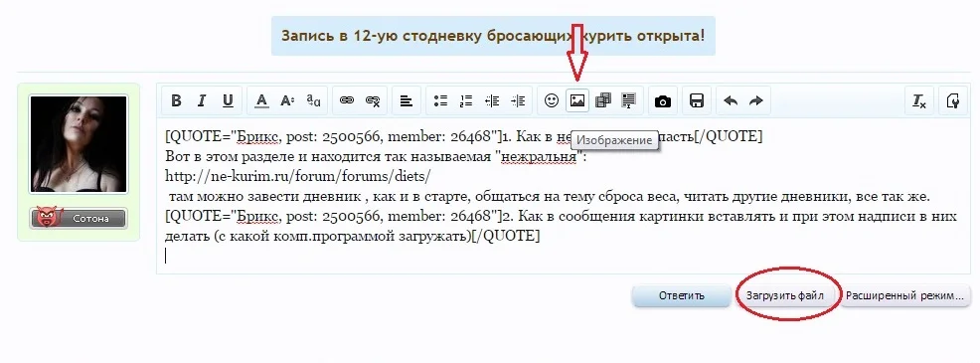Click the empty last line in message editor
Viewport: 980px width, 363px height.
563,256
